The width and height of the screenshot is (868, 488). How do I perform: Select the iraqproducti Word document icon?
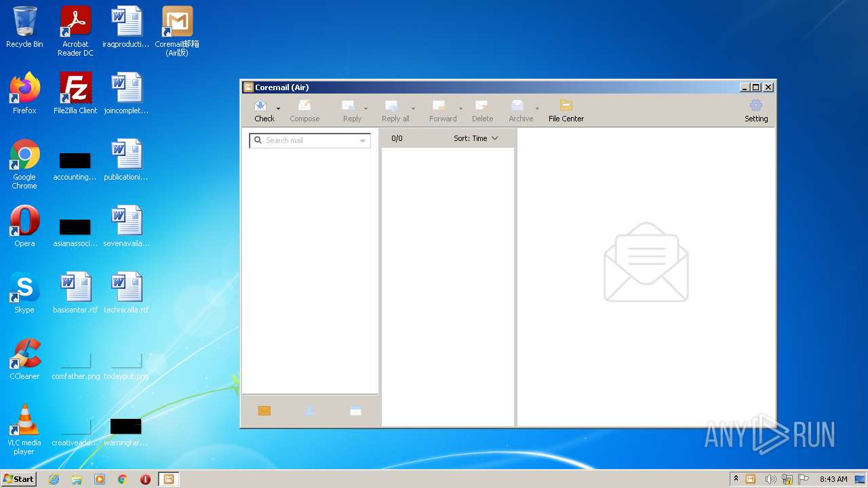[126, 28]
